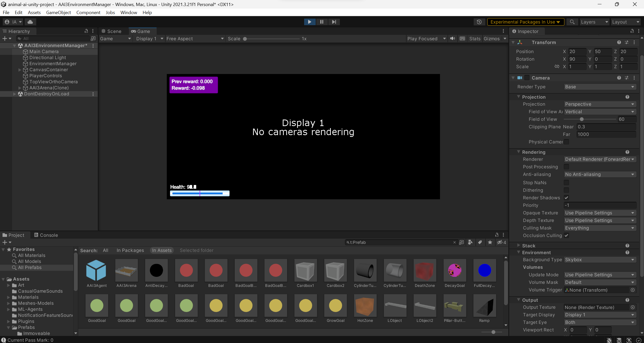644x343 pixels.
Task: Open the Projection dropdown set to Perspective
Action: 600,104
